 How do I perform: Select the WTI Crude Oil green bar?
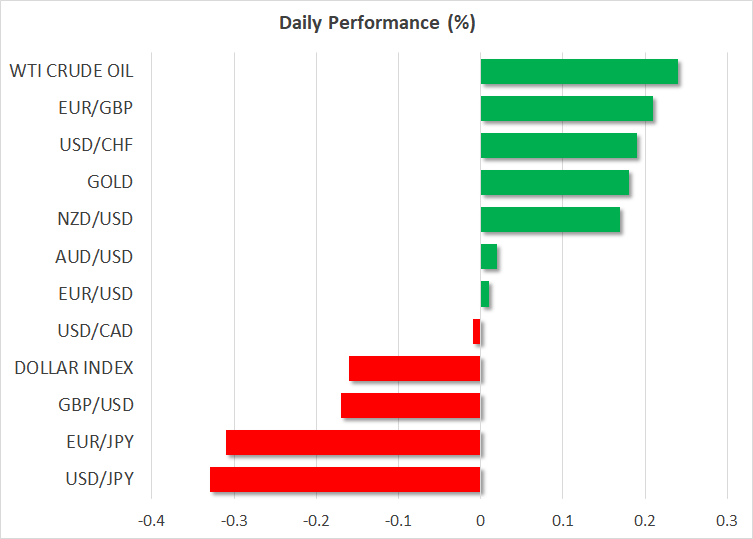coord(579,72)
